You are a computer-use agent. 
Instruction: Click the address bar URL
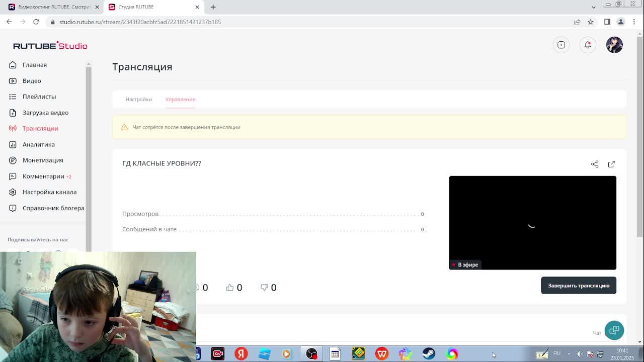point(140,22)
